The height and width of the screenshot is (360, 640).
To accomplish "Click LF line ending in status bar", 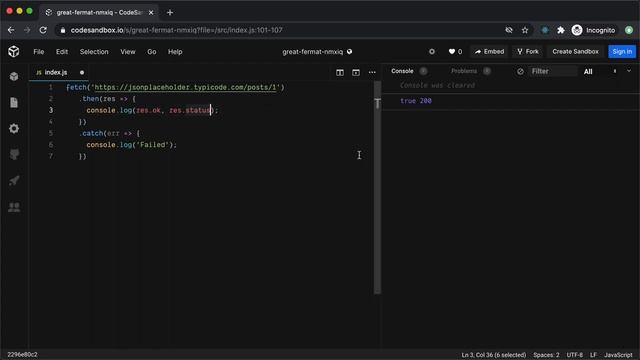I will click(x=593, y=355).
